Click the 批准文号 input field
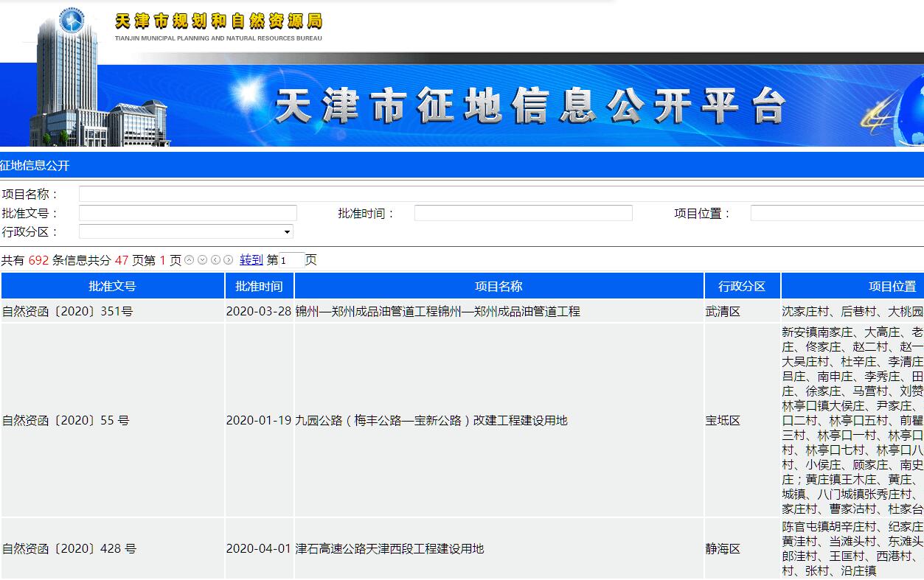 coord(187,214)
